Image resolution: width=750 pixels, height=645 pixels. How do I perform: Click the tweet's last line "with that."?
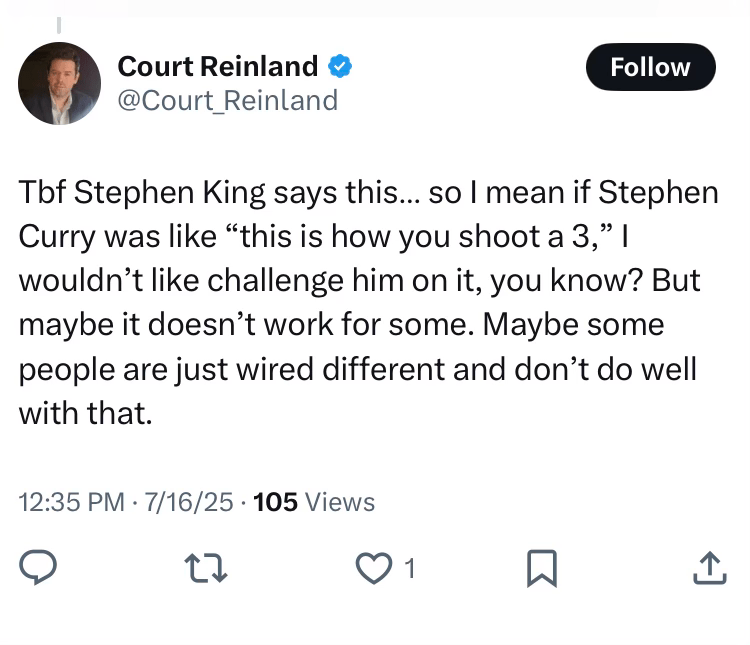click(85, 413)
